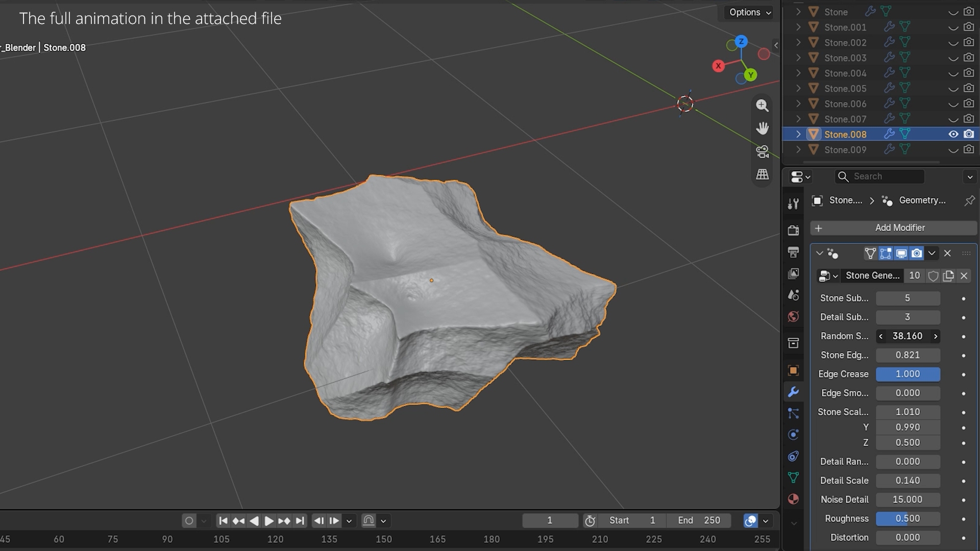Play the animation forward
This screenshot has height=551, width=980.
click(269, 521)
